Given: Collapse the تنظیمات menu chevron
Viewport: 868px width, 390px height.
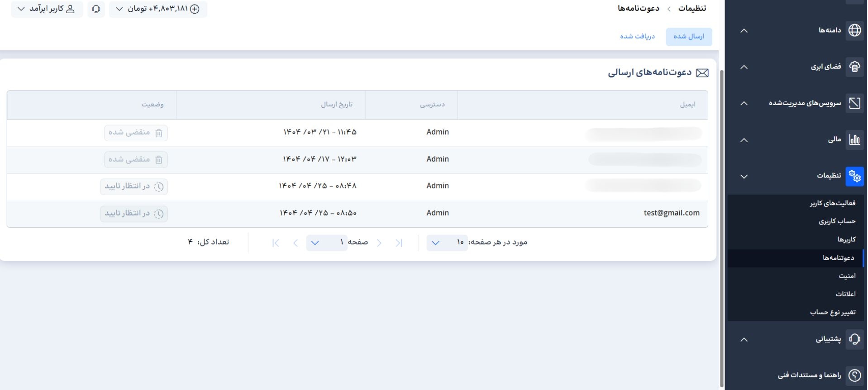Looking at the screenshot, I should 744,176.
